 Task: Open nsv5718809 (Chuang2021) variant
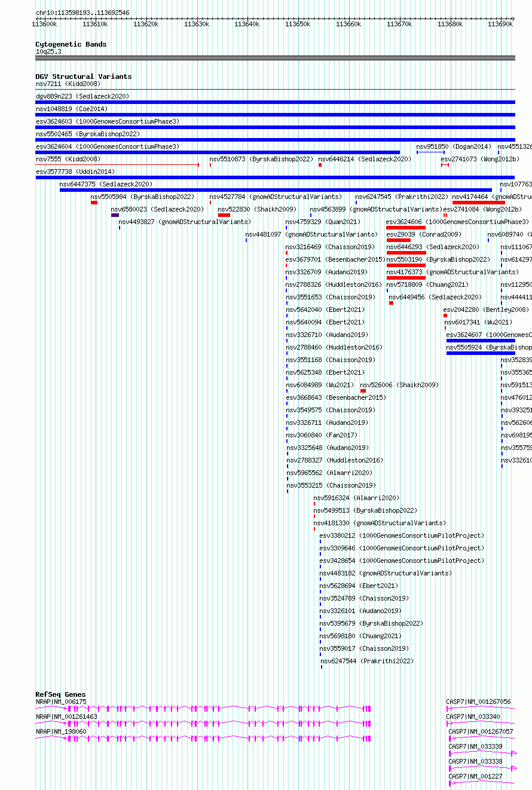[x=427, y=284]
